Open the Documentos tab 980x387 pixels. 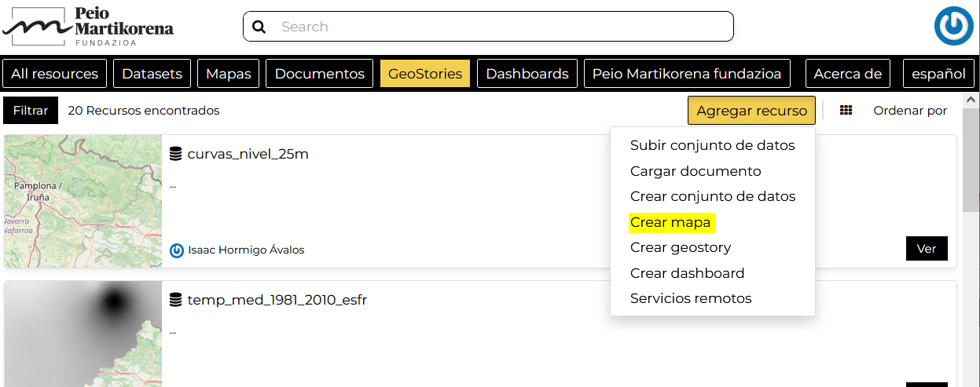click(x=320, y=74)
